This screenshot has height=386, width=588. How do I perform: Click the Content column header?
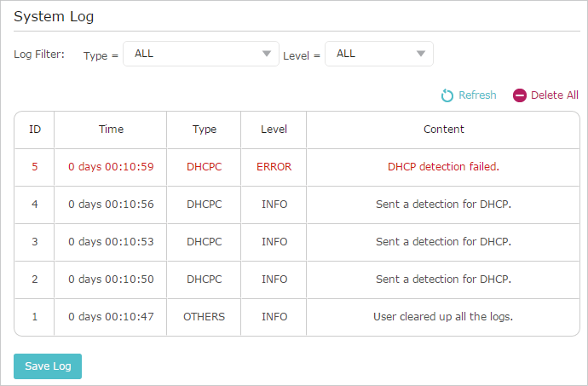coord(443,130)
